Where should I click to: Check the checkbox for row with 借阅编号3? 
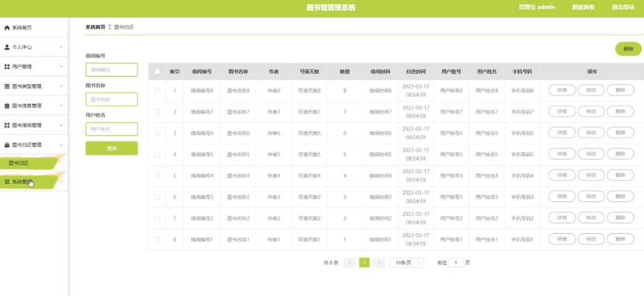click(157, 197)
